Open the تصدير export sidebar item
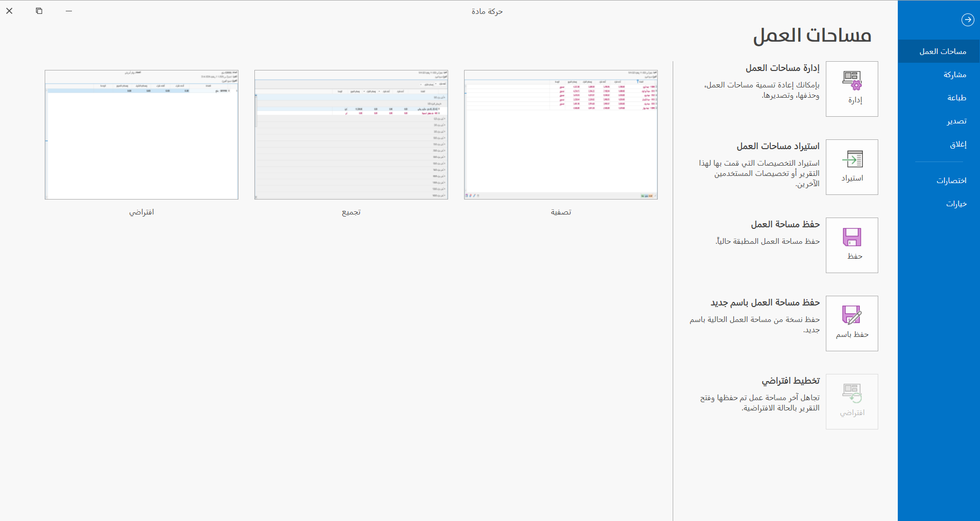The image size is (980, 521). click(x=939, y=121)
